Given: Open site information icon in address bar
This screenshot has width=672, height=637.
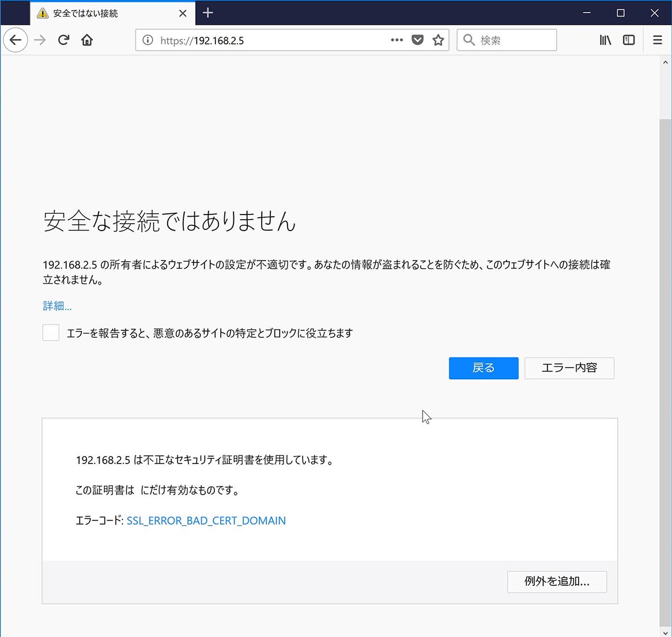Looking at the screenshot, I should (148, 40).
